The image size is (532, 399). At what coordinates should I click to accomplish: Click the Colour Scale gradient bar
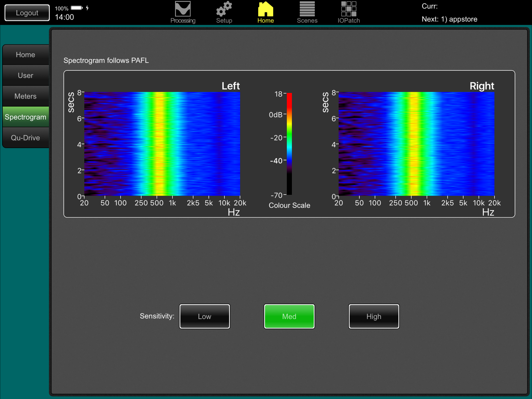[289, 143]
